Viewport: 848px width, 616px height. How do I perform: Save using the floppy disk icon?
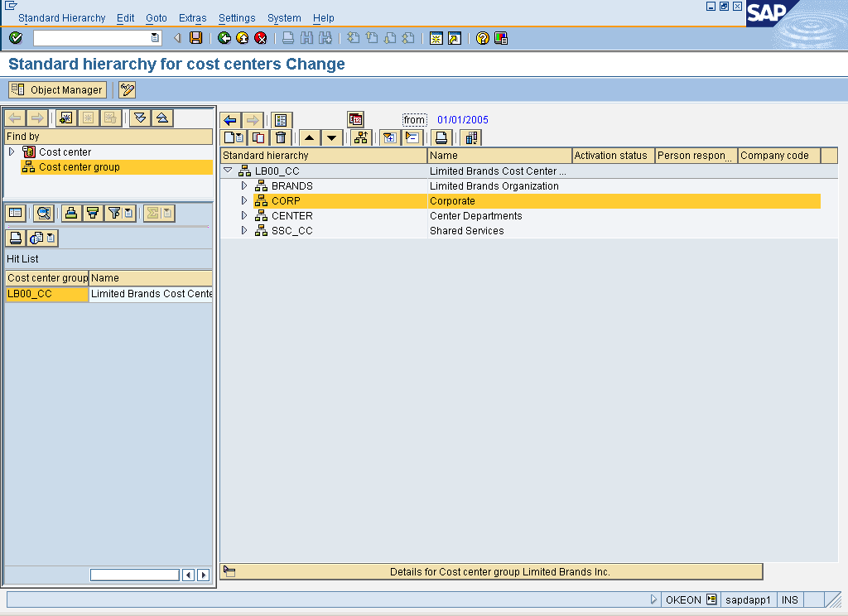tap(195, 38)
